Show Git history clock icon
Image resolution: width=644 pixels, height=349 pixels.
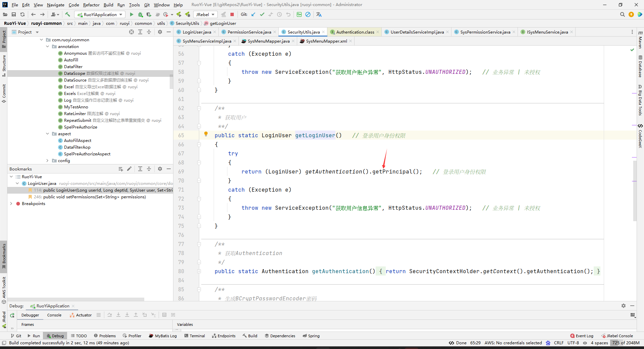tap(279, 14)
